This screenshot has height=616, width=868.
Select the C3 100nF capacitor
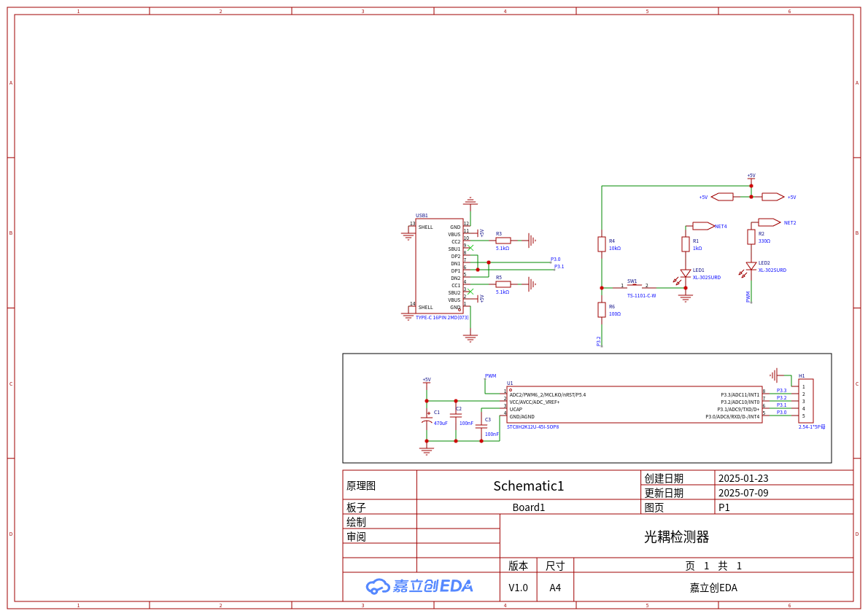tap(481, 426)
